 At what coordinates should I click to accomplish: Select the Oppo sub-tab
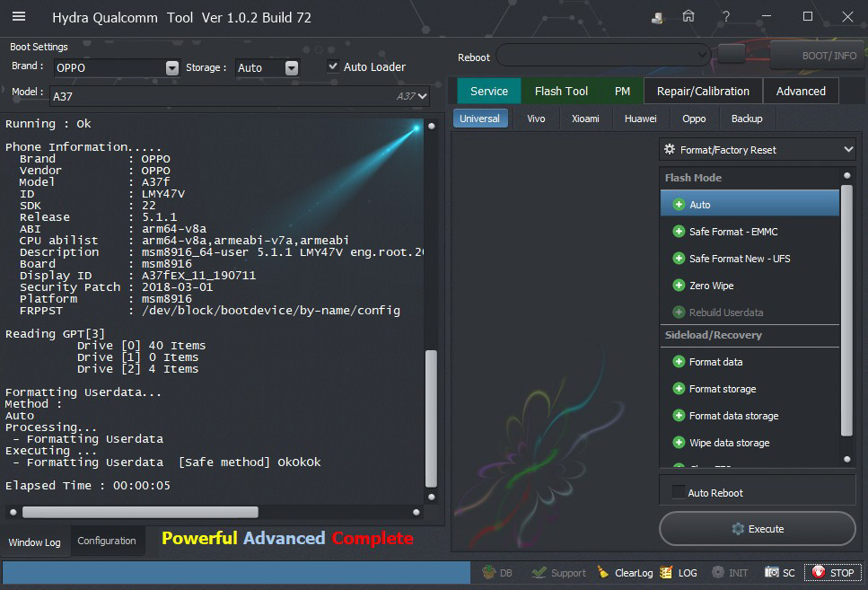pos(694,119)
